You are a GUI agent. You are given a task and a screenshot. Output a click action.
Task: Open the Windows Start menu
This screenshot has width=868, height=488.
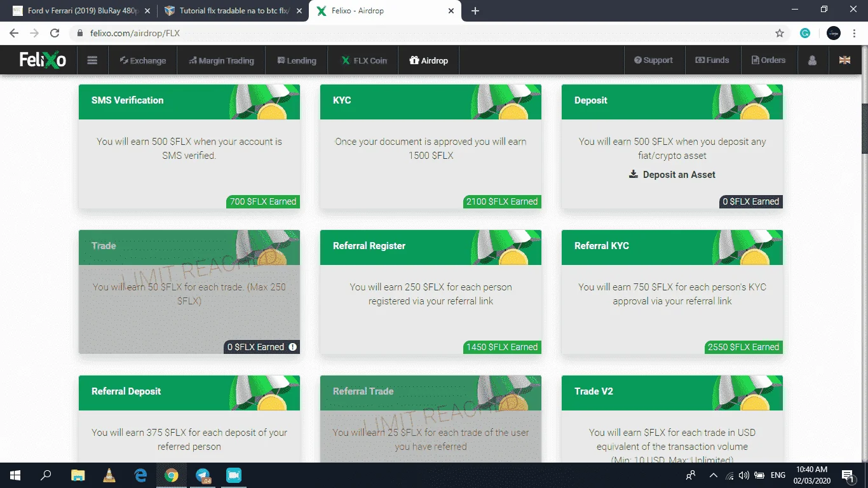click(x=15, y=475)
